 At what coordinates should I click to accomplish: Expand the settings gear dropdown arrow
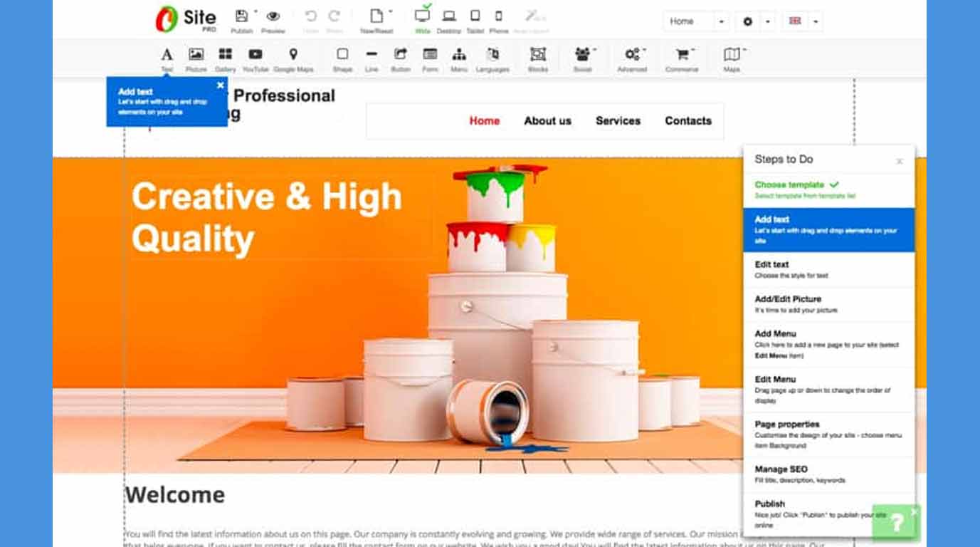[x=768, y=21]
